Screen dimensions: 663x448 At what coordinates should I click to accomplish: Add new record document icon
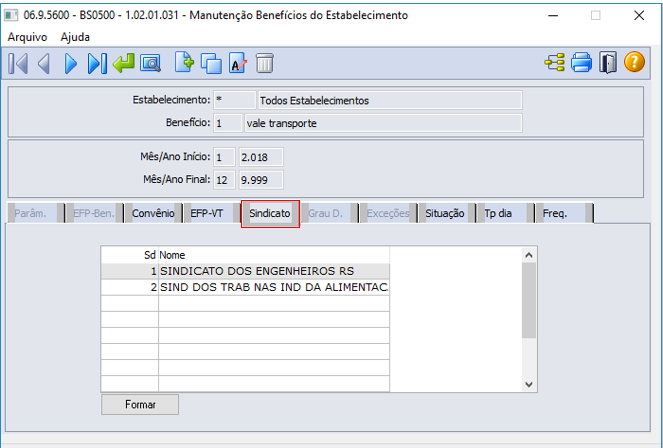[184, 63]
